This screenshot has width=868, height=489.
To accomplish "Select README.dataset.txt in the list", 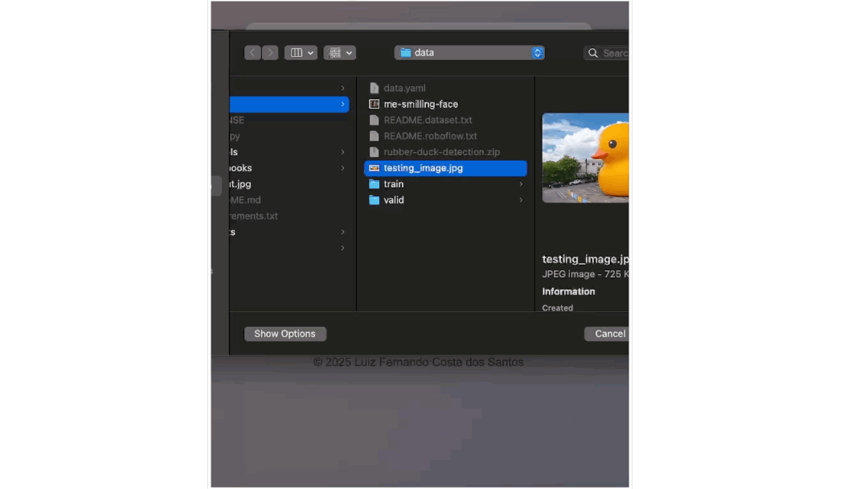I will click(x=428, y=120).
